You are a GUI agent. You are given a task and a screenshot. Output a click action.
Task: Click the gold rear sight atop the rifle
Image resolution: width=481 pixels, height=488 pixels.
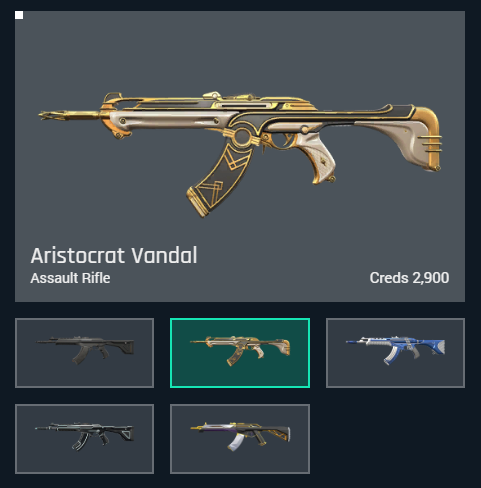212,96
